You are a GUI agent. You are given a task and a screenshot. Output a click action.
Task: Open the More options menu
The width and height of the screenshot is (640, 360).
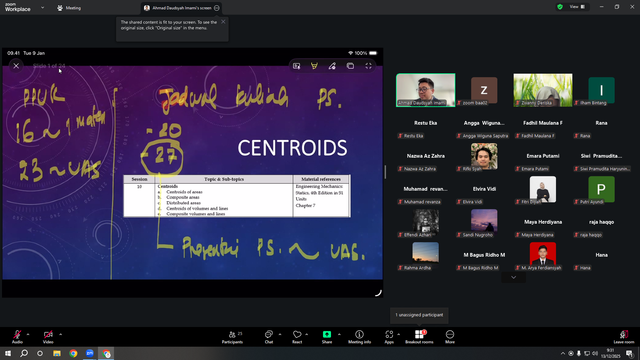(450, 337)
